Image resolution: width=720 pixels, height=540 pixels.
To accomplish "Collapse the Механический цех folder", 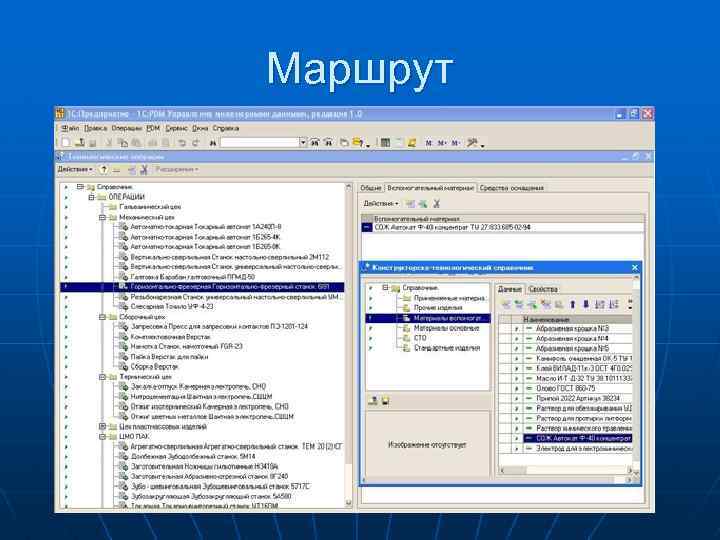I will 102,217.
